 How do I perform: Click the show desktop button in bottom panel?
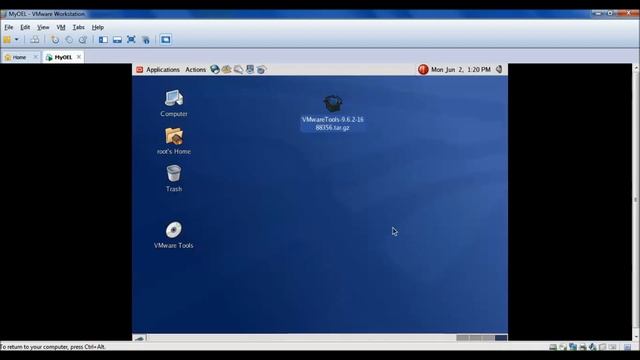coord(139,338)
